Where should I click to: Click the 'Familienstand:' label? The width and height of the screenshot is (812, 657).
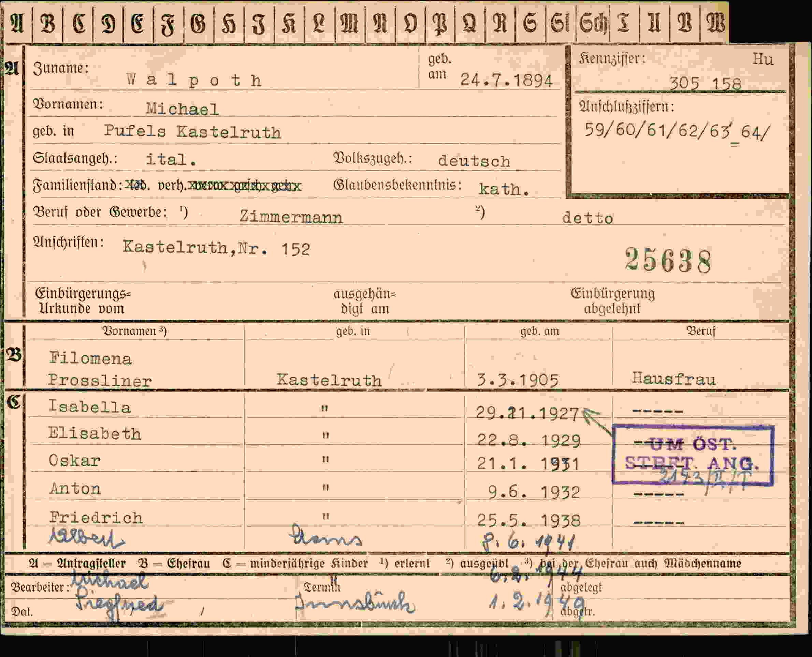(x=77, y=186)
